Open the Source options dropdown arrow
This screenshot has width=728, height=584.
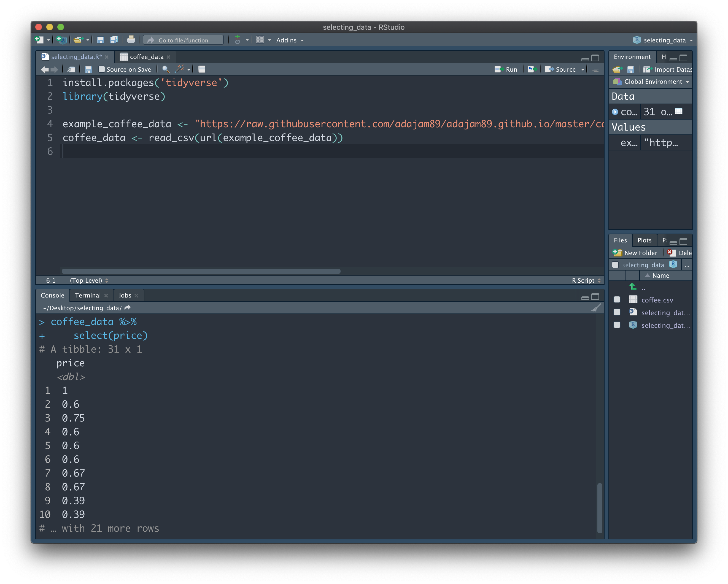pos(583,69)
